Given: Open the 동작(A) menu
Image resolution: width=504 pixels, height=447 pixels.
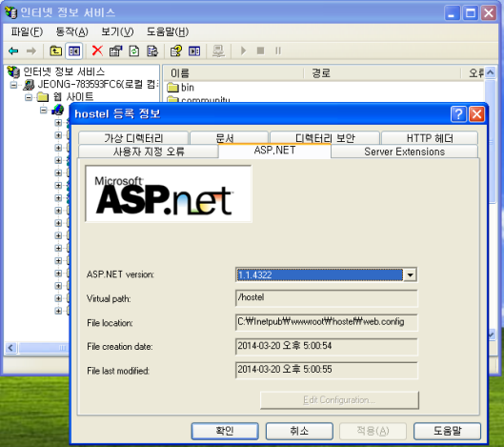Looking at the screenshot, I should click(71, 31).
